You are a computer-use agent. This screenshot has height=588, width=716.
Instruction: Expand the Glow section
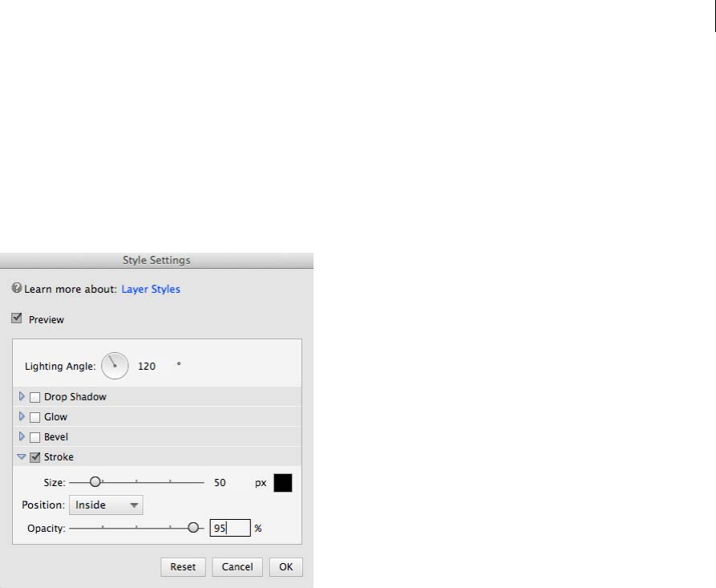22,416
